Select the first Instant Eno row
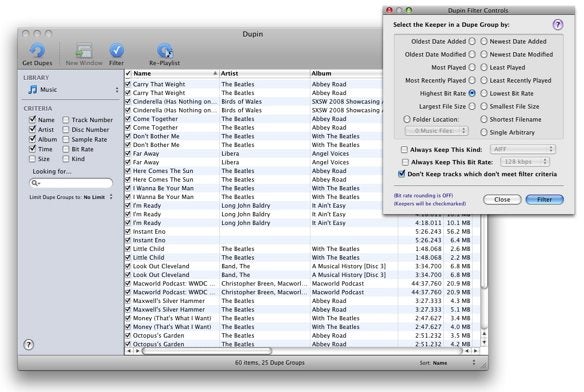The width and height of the screenshot is (584, 392). (x=302, y=231)
